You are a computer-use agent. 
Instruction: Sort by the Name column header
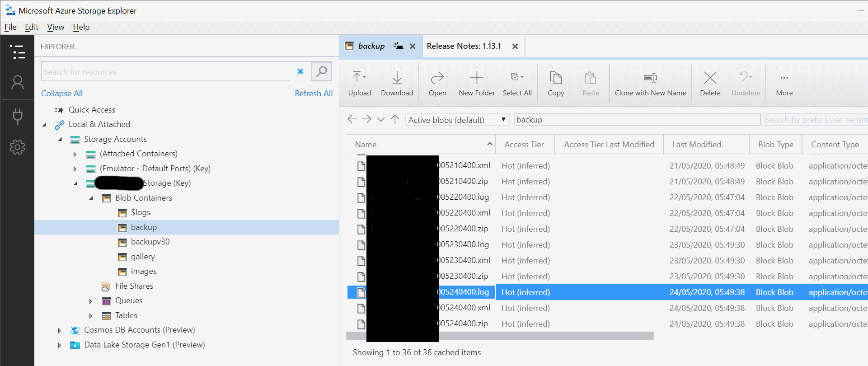tap(421, 145)
